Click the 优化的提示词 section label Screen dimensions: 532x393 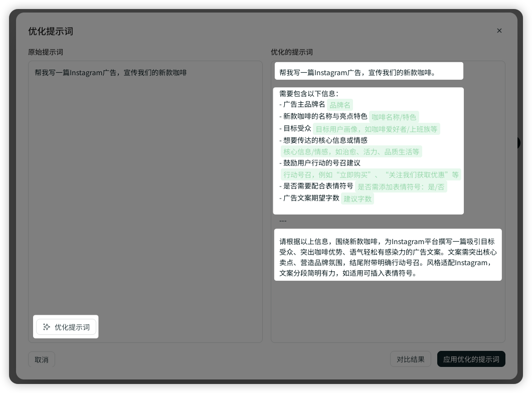292,52
